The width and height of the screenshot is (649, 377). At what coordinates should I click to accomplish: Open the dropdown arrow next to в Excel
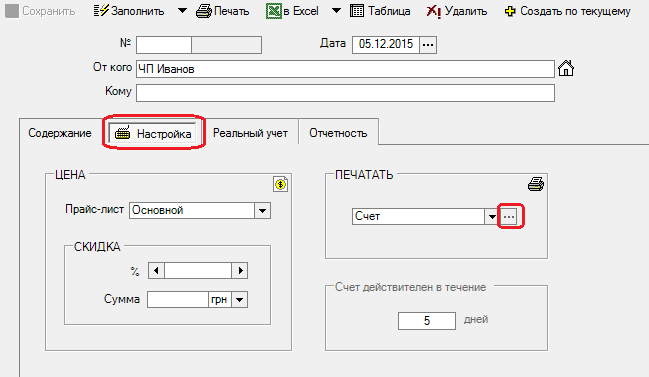[x=337, y=11]
